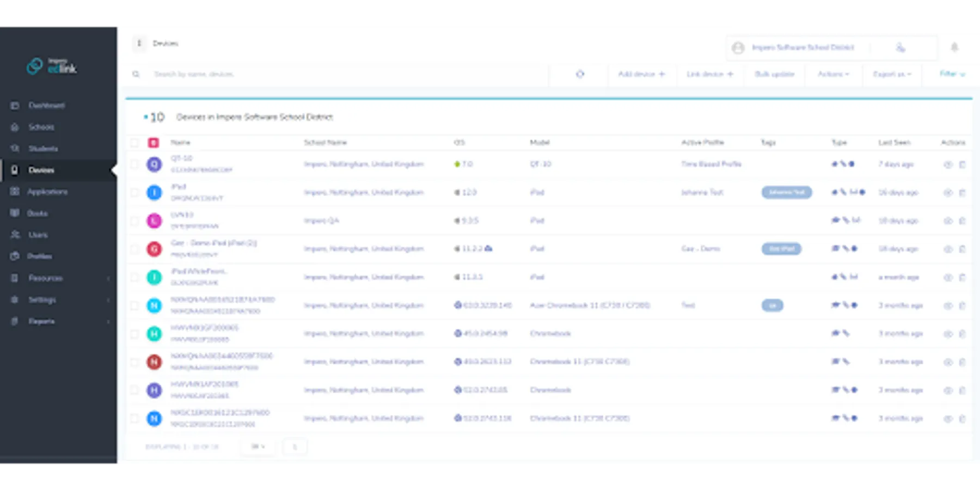Click the red G avatar of Gaz Demo iPad
This screenshot has height=490, width=980.
(154, 249)
